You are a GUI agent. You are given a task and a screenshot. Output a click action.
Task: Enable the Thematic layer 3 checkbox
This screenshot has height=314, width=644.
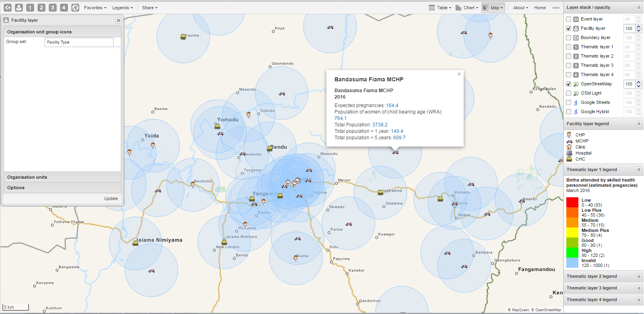[568, 66]
